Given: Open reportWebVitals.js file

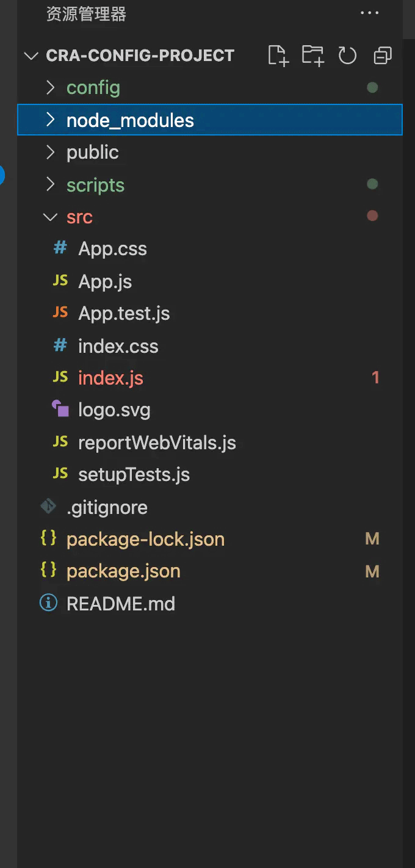Looking at the screenshot, I should pos(157,443).
